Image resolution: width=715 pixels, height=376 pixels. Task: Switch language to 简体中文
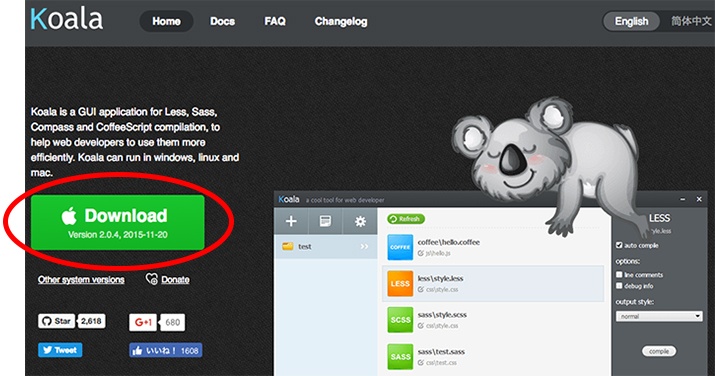691,21
